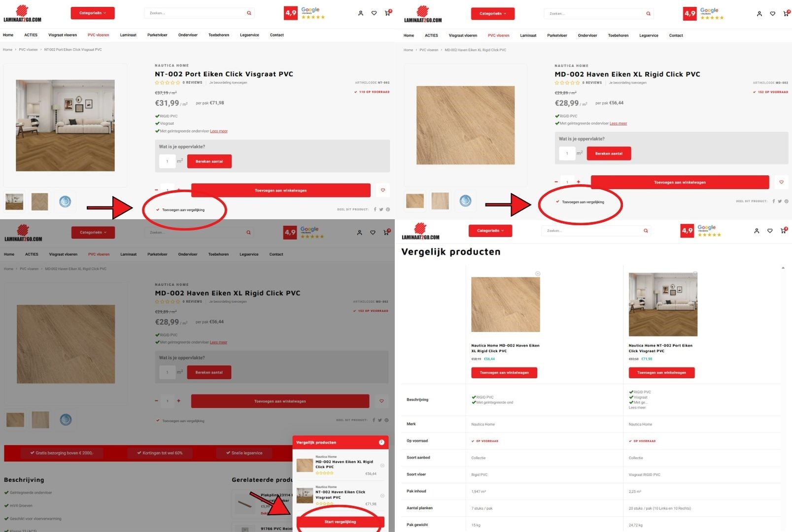The width and height of the screenshot is (792, 532).
Task: Select herringbone plank thumbnail on NT-002 page
Action: pyautogui.click(x=40, y=201)
